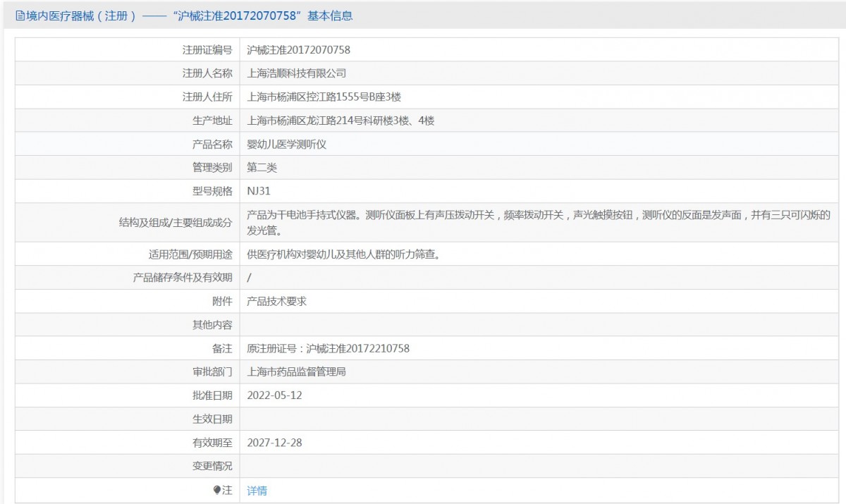Click the 管理类别 label
Screen dimensions: 846x504
click(212, 168)
